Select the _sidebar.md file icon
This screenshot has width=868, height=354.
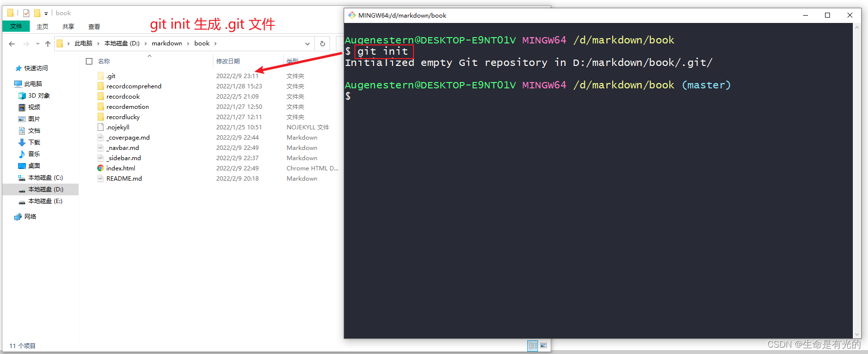tap(101, 158)
